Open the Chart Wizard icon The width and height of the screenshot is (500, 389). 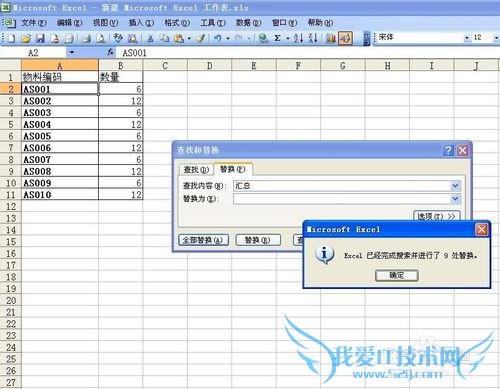coord(331,38)
